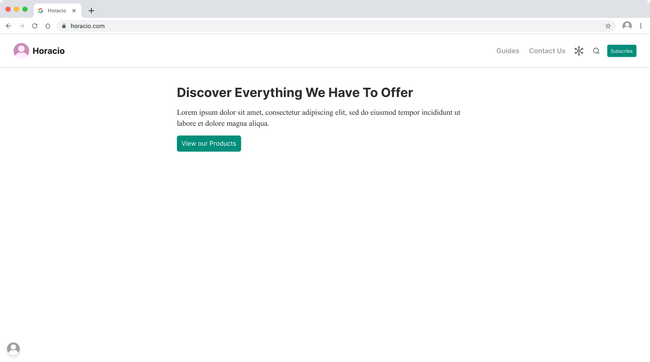Click the browser forward arrow

[22, 26]
